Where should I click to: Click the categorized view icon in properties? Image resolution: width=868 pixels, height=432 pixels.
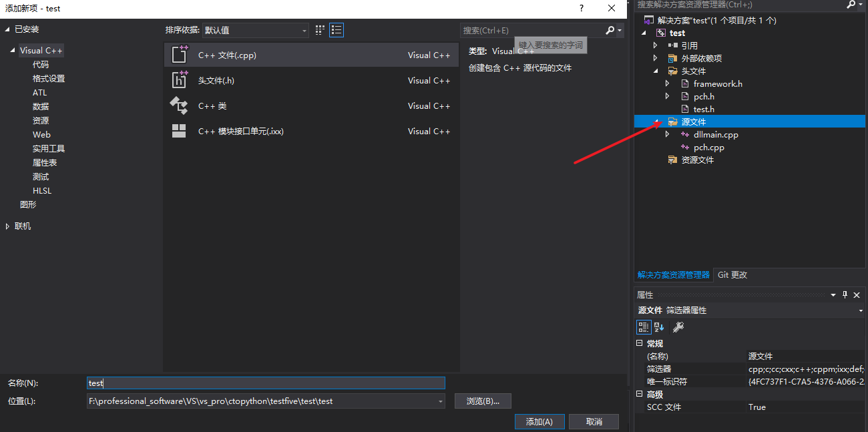point(644,327)
